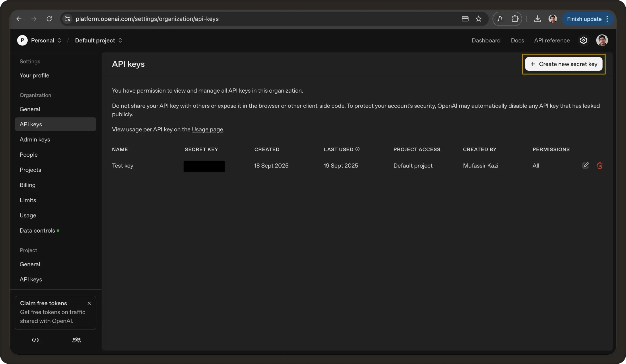This screenshot has width=626, height=364.
Task: Reload the page
Action: (x=49, y=19)
